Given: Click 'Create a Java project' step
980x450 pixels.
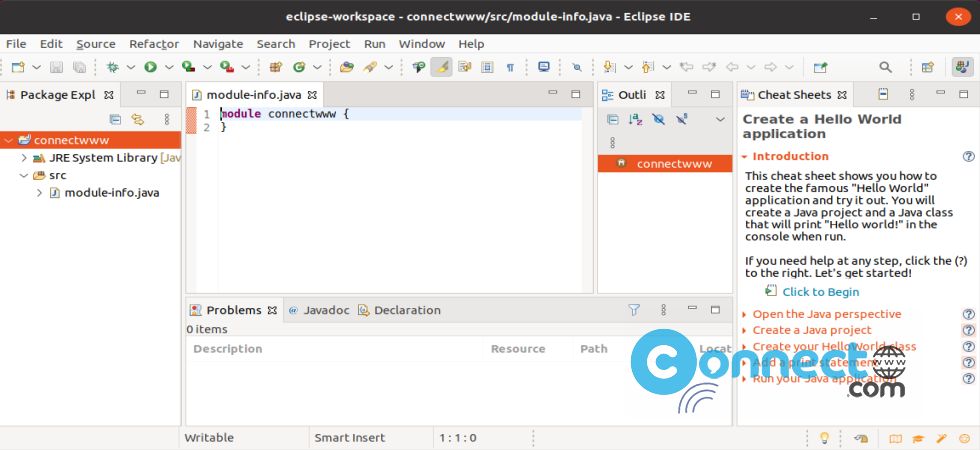Looking at the screenshot, I should [812, 330].
